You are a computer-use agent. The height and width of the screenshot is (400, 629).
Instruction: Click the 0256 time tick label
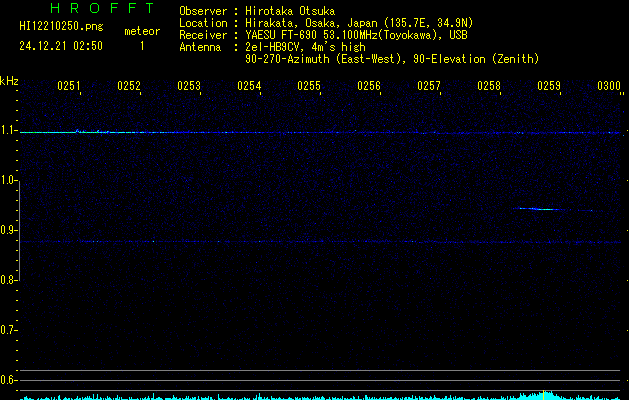coord(369,85)
